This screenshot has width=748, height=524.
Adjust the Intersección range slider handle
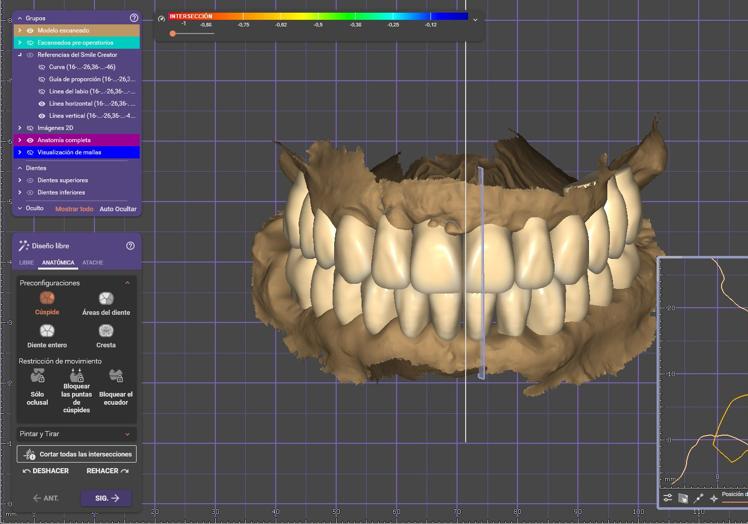coord(173,34)
